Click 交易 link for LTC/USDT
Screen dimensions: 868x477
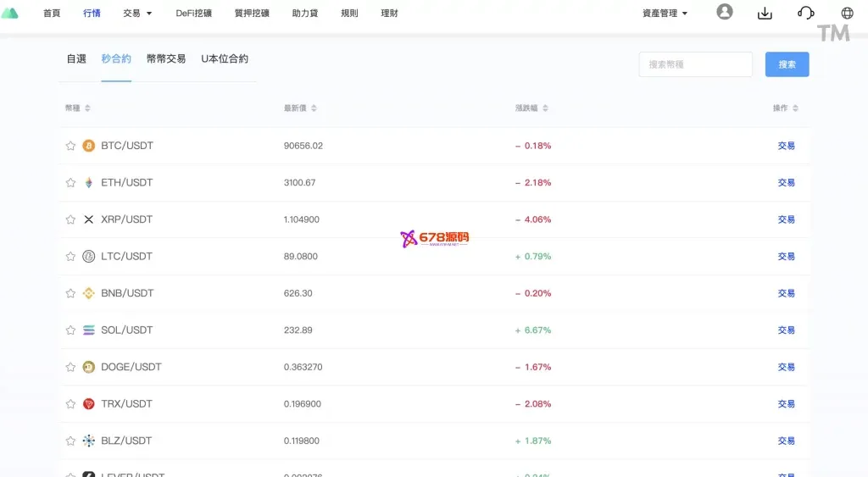pos(786,257)
